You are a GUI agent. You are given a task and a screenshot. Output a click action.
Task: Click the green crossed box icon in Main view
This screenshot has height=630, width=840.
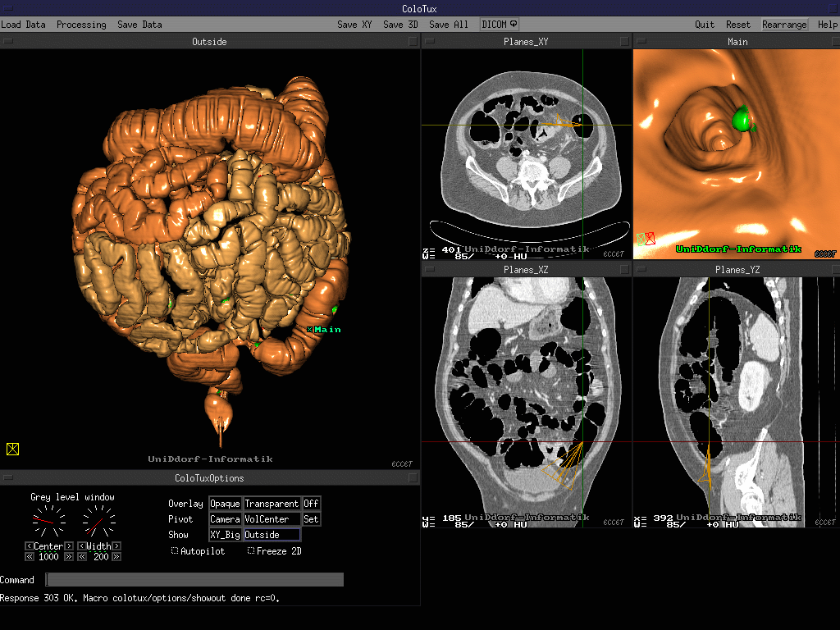pyautogui.click(x=641, y=239)
